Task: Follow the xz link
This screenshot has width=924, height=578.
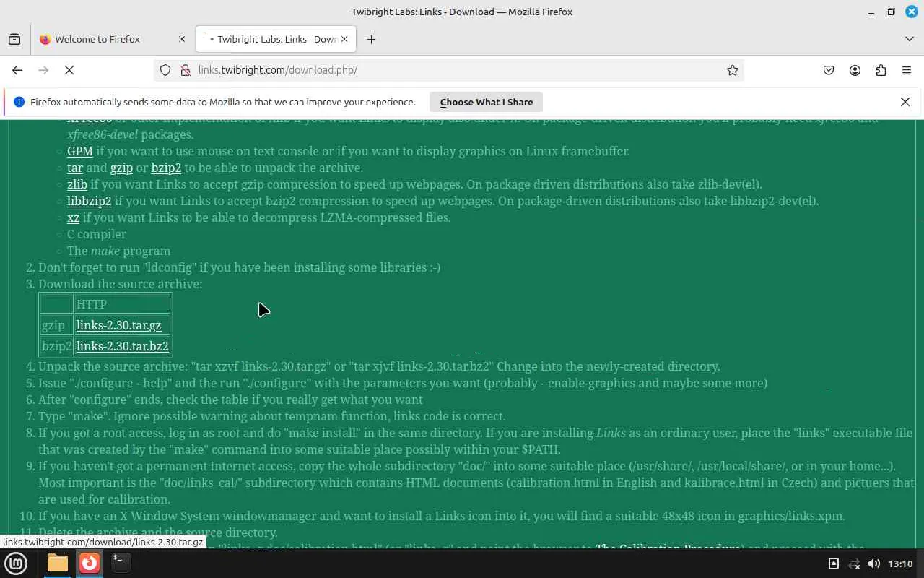Action: coord(73,217)
